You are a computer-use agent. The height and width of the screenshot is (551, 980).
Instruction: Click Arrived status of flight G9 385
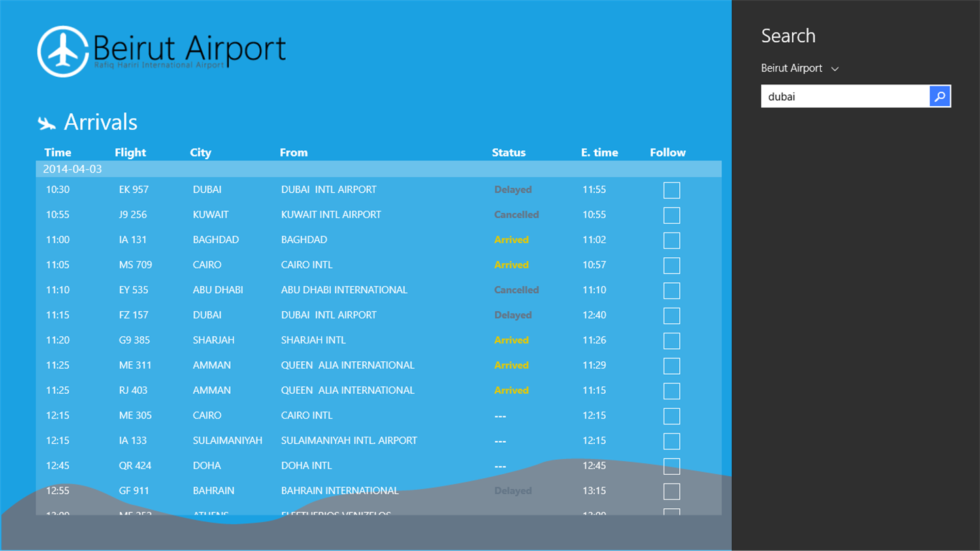512,340
